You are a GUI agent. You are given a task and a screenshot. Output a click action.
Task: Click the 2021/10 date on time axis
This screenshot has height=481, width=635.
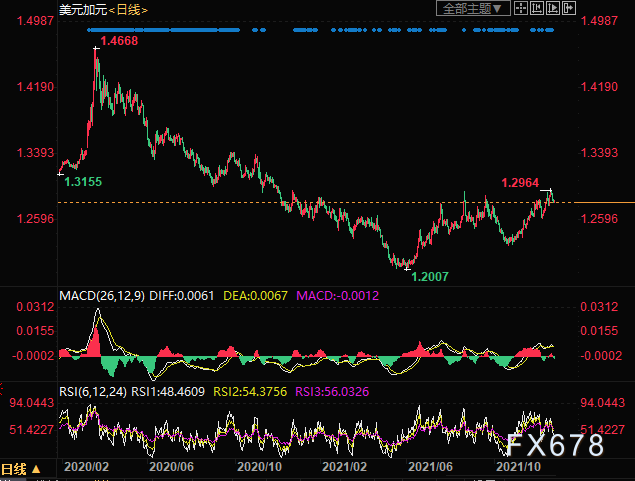click(x=518, y=467)
